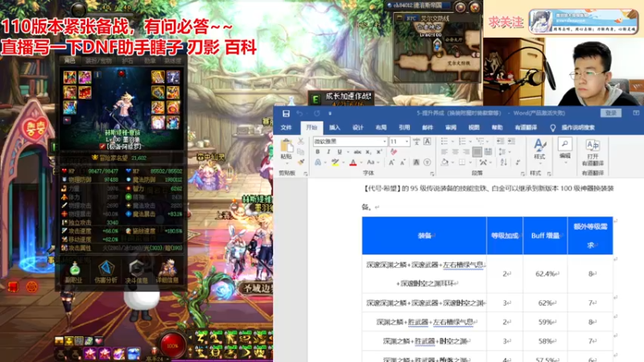Click the Subscript x₂ icon
The height and width of the screenshot is (362, 644).
369,152
